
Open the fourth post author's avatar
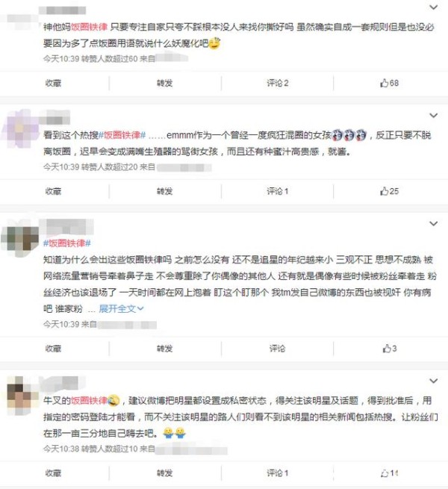tap(20, 396)
